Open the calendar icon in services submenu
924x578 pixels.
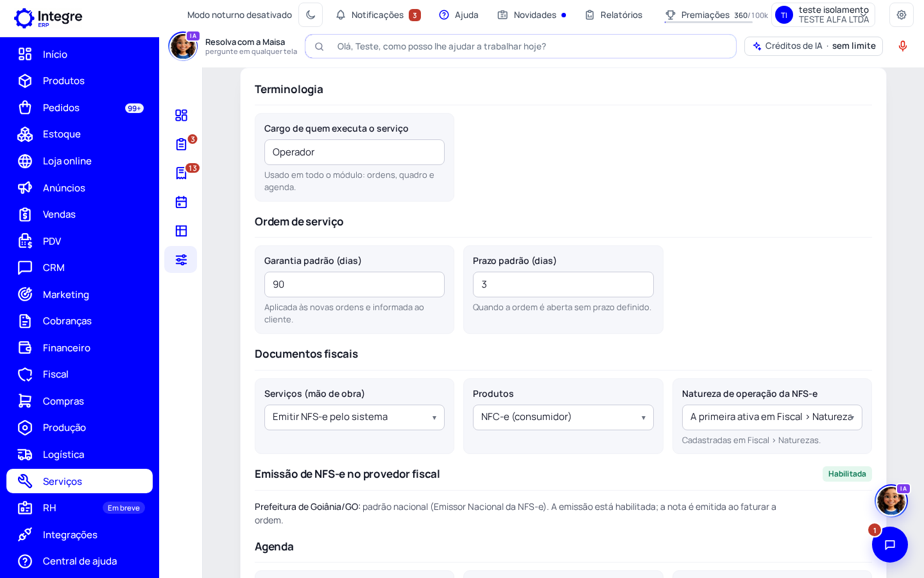181,202
